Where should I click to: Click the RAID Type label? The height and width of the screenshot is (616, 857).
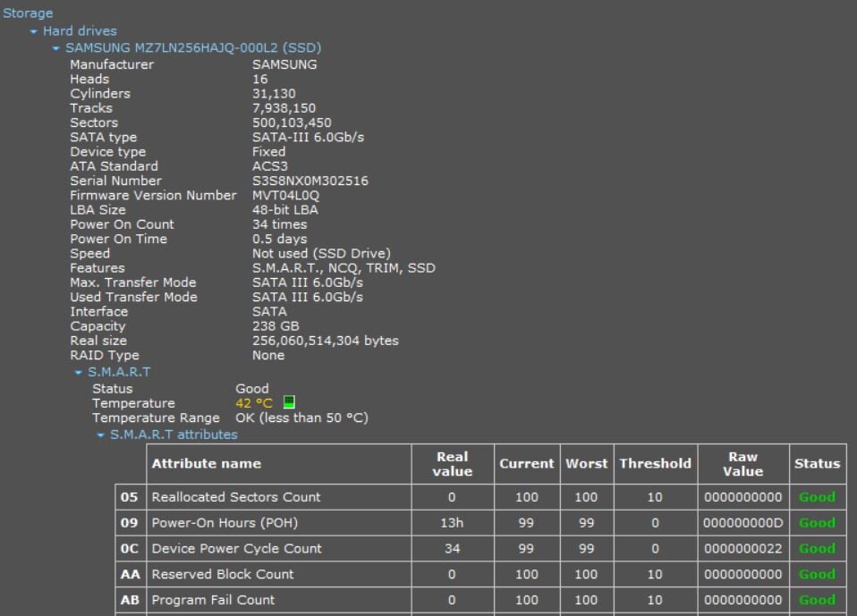105,356
